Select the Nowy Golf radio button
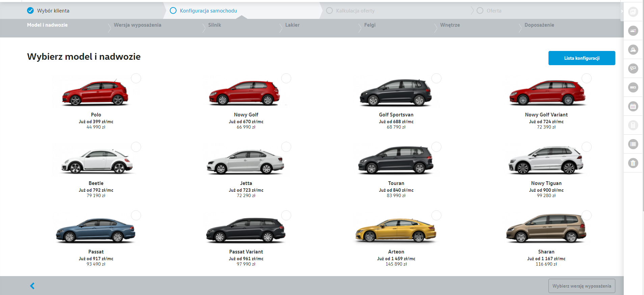The image size is (644, 295). pyautogui.click(x=286, y=78)
